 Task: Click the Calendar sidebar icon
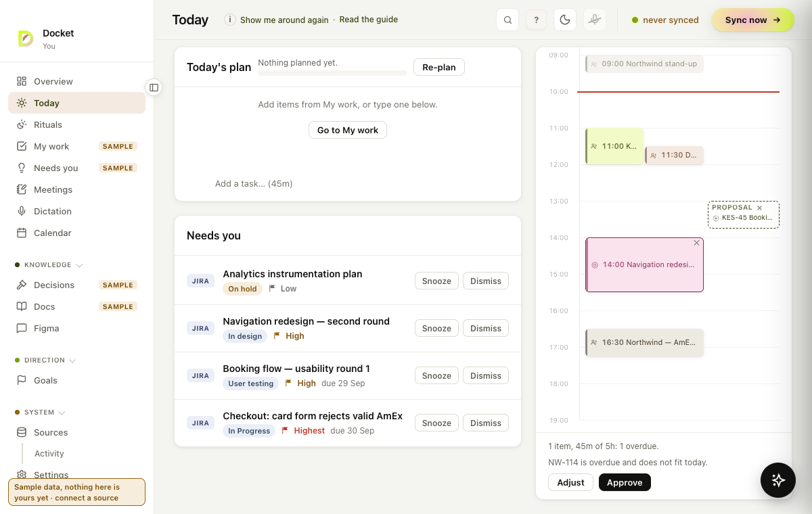pyautogui.click(x=22, y=233)
